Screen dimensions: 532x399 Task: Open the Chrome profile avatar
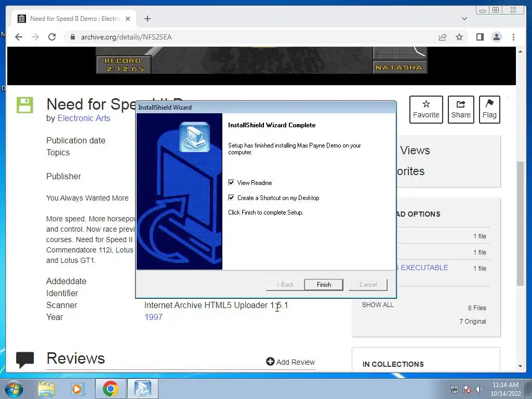coord(496,37)
